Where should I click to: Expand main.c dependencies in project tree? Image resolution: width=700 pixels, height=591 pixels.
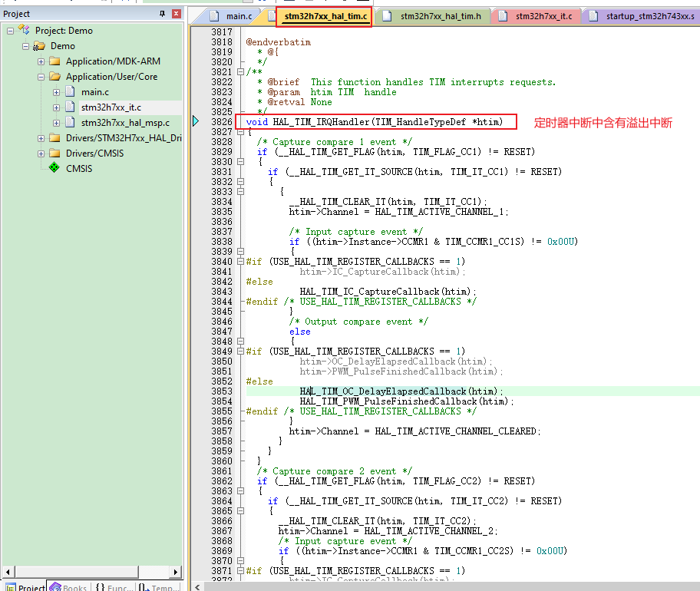point(56,92)
